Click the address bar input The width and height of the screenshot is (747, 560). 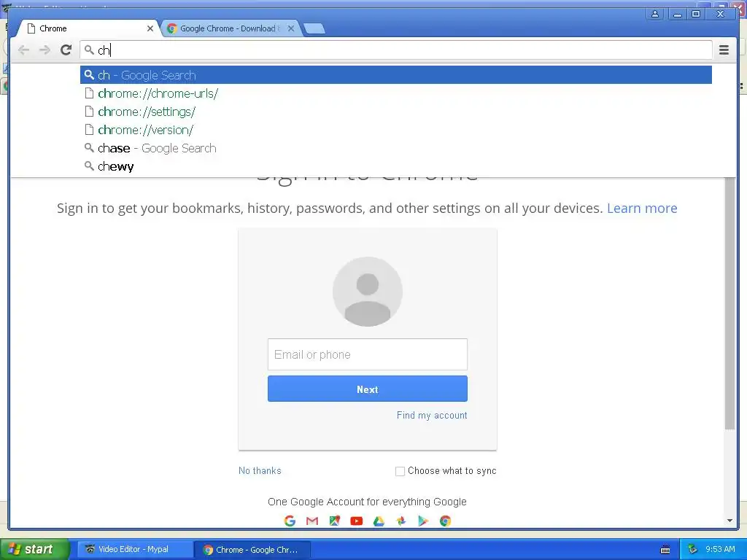tap(396, 50)
